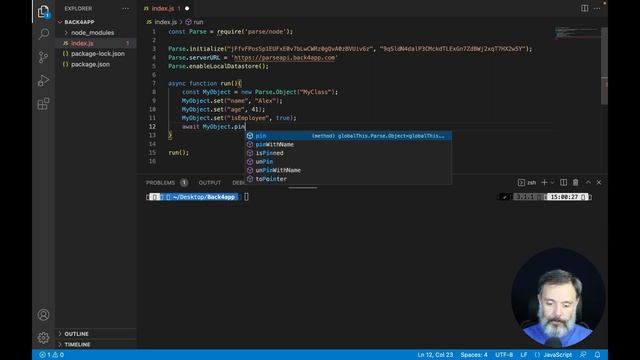The height and width of the screenshot is (360, 640).
Task: Switch to the OUTPUT panel tab
Action: (210, 182)
